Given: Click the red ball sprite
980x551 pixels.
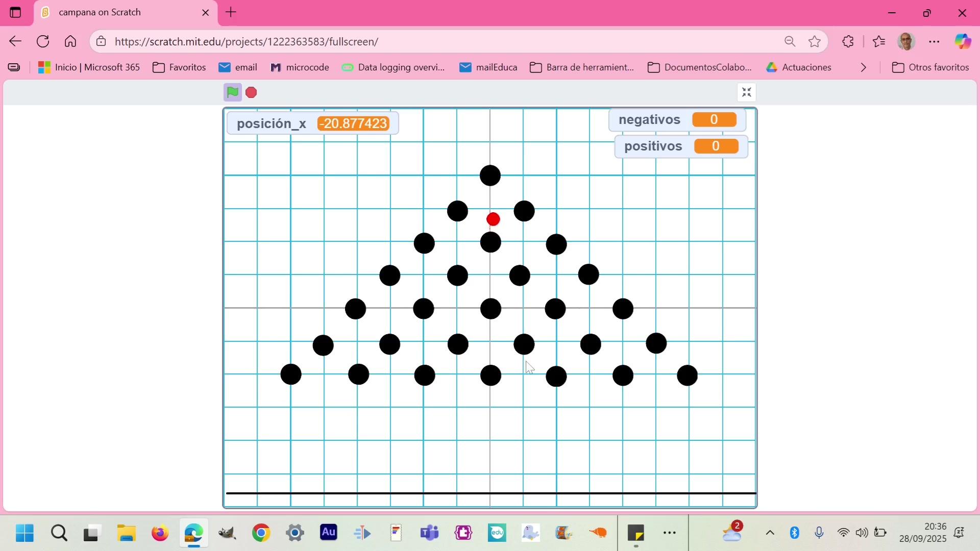Looking at the screenshot, I should click(493, 219).
